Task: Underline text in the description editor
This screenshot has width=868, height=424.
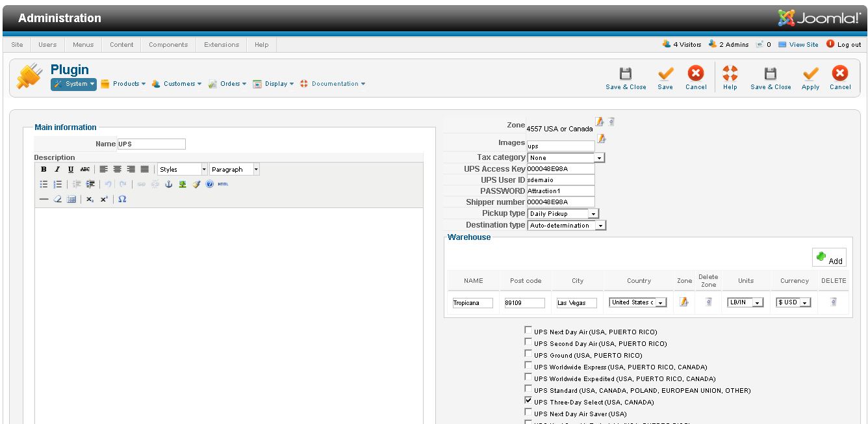Action: 71,169
